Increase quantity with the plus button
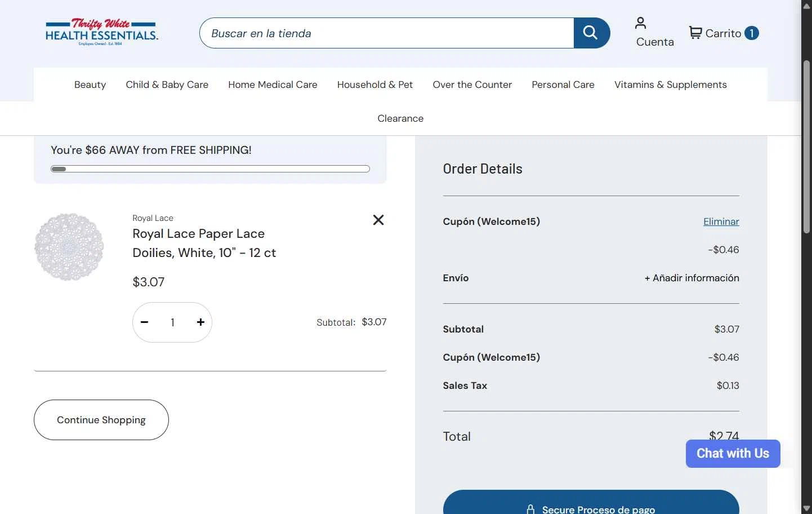This screenshot has width=812, height=514. pyautogui.click(x=200, y=322)
